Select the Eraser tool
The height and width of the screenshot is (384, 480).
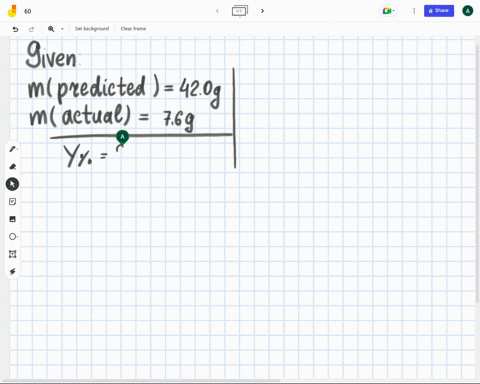[x=13, y=166]
